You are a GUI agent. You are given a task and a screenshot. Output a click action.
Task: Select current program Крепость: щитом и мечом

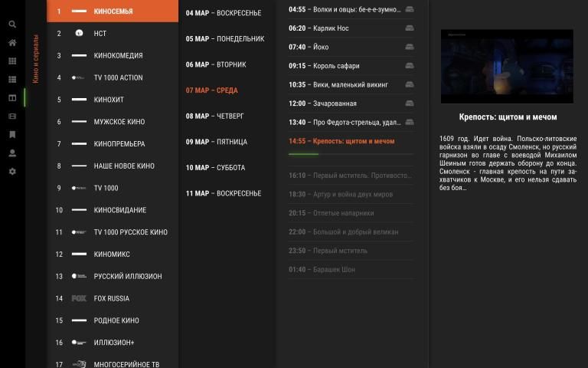click(x=341, y=141)
